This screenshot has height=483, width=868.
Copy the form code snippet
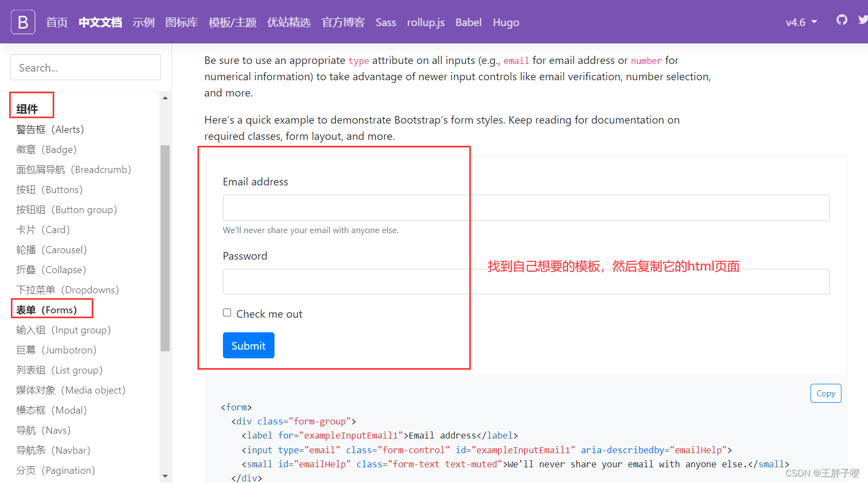[826, 394]
